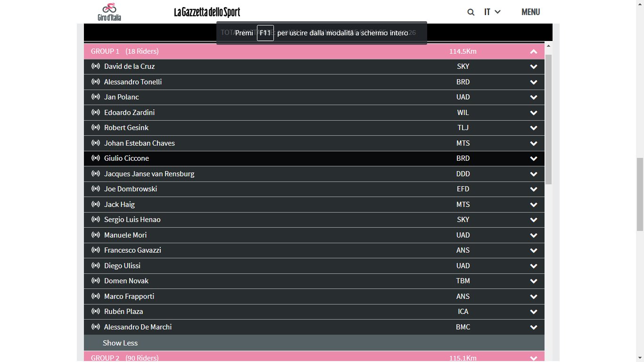Open the IT language dropdown
Viewport: 644px width, 362px height.
[x=492, y=12]
